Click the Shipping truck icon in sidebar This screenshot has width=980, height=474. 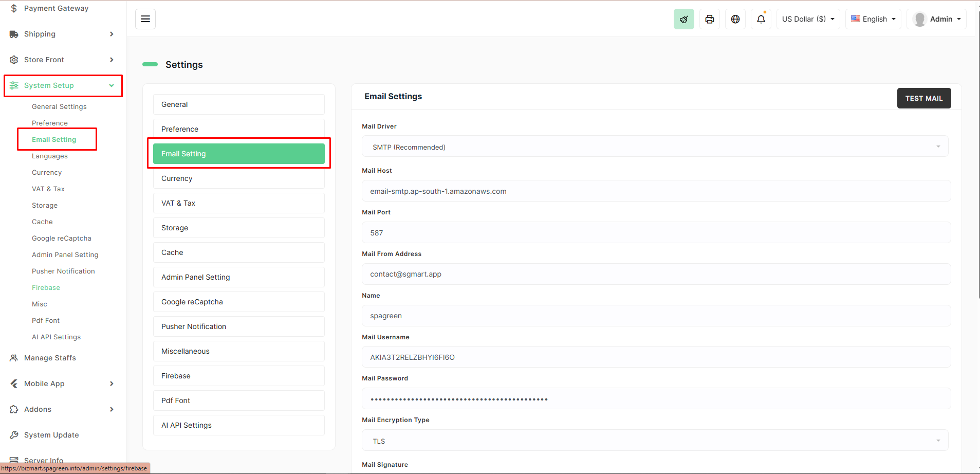14,34
